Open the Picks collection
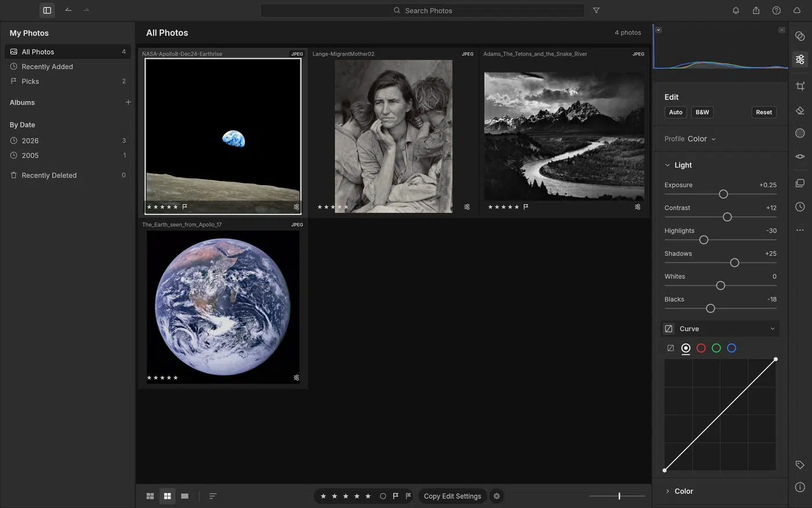Viewport: 812px width, 508px height. coord(68,81)
